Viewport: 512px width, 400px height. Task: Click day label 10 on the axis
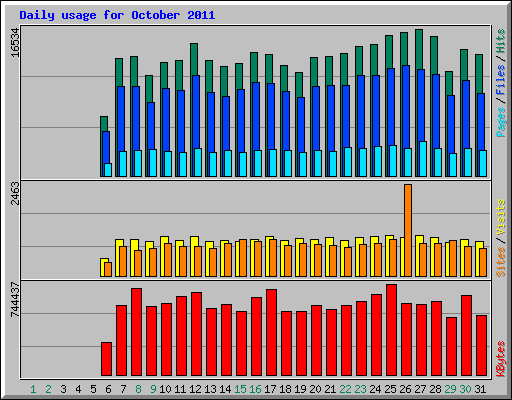coord(165,389)
